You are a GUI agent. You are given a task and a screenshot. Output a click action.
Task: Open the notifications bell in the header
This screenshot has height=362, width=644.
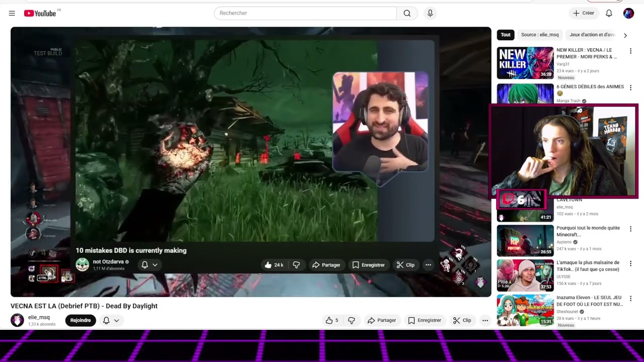(609, 13)
